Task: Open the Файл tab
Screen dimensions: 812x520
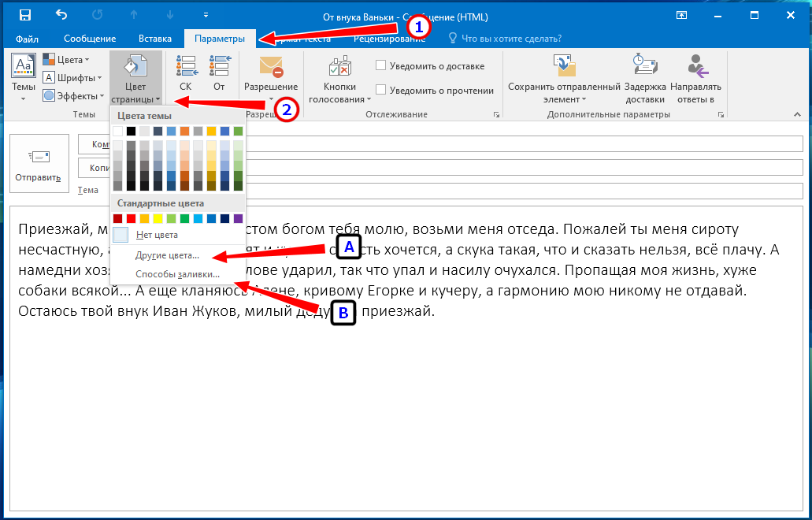Action: [27, 39]
